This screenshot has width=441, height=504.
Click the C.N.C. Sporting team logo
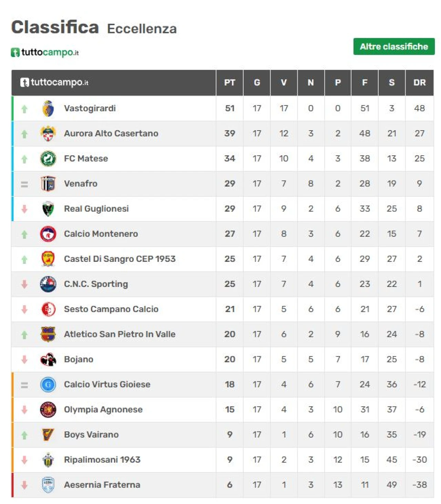tap(48, 284)
